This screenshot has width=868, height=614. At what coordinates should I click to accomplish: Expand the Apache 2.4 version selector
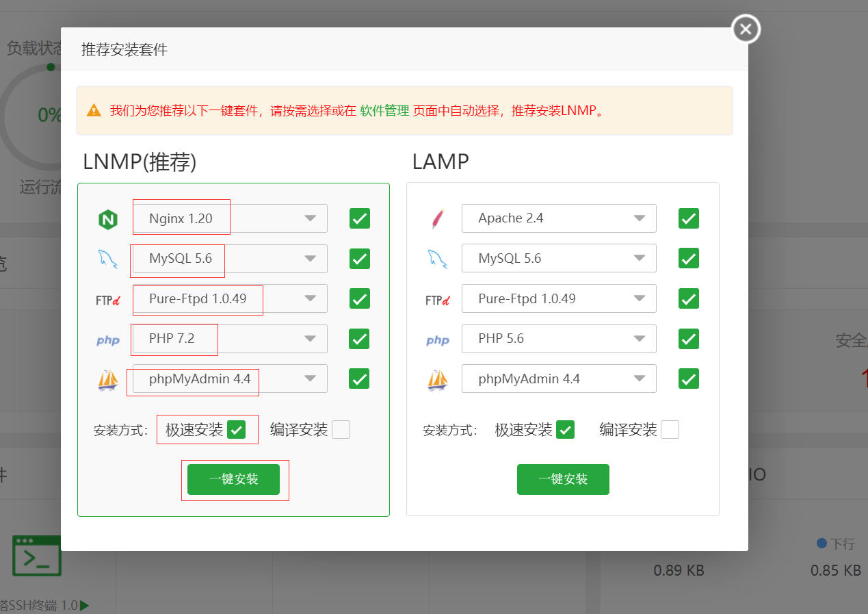639,218
